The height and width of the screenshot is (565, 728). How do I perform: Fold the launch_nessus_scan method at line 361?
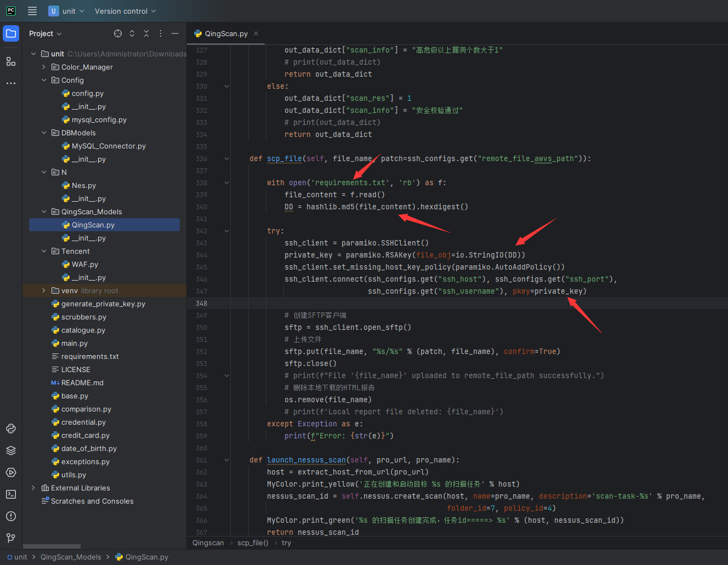(226, 460)
